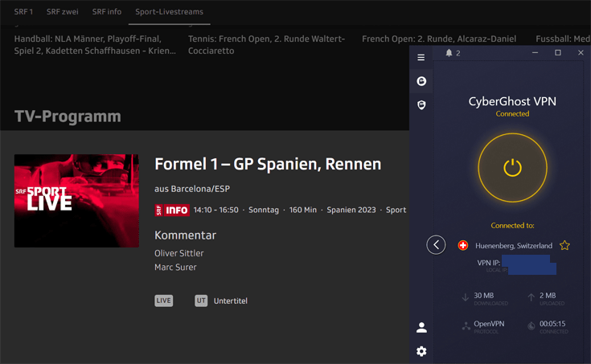Click commentator name Oliver Sittler
This screenshot has height=364, width=591.
(x=179, y=253)
